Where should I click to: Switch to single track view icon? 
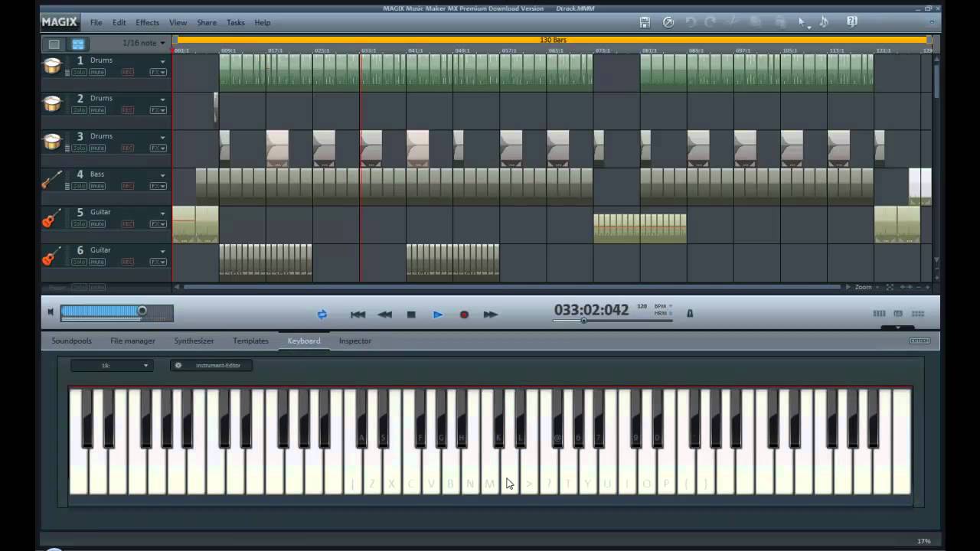54,44
